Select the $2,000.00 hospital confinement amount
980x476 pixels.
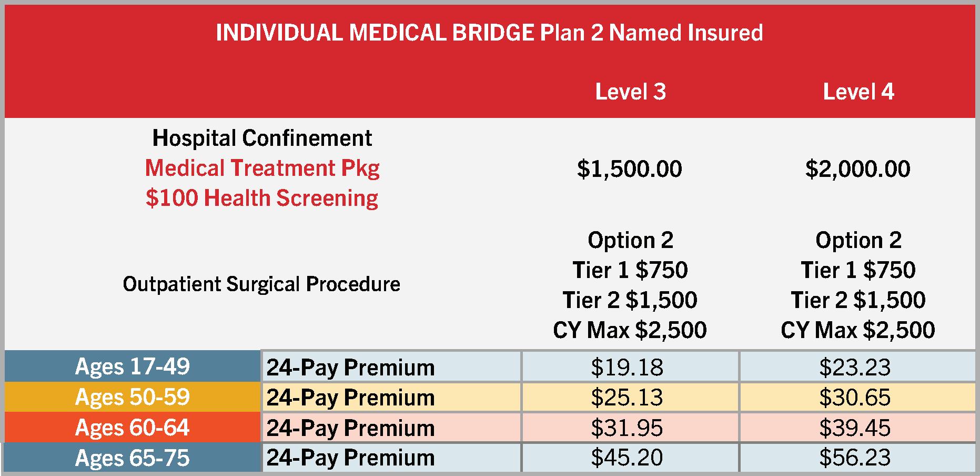click(857, 168)
